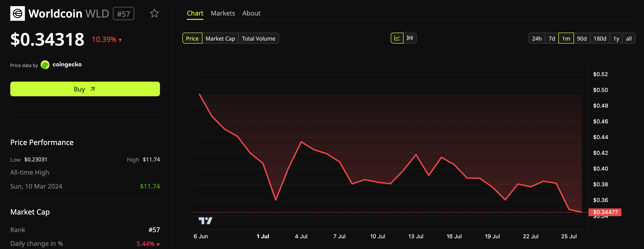Click the Market Cap section heading
This screenshot has width=644, height=249.
point(30,212)
